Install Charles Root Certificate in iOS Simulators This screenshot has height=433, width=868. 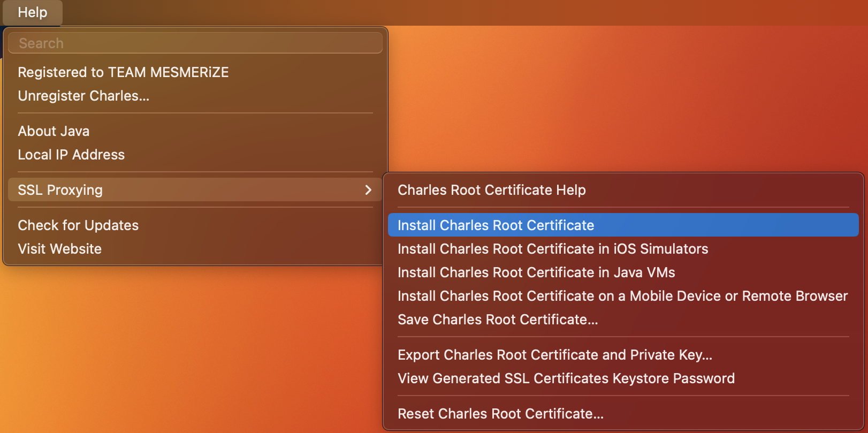552,249
